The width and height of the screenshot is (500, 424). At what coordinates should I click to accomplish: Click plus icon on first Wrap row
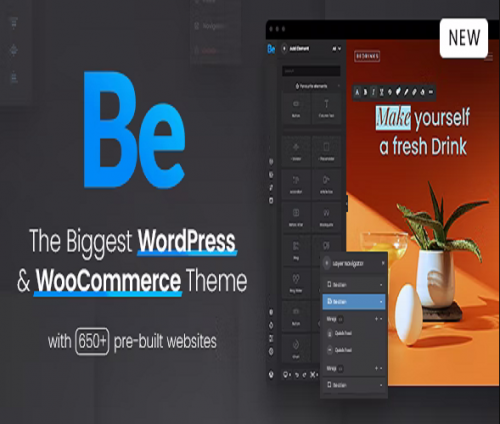point(376,319)
